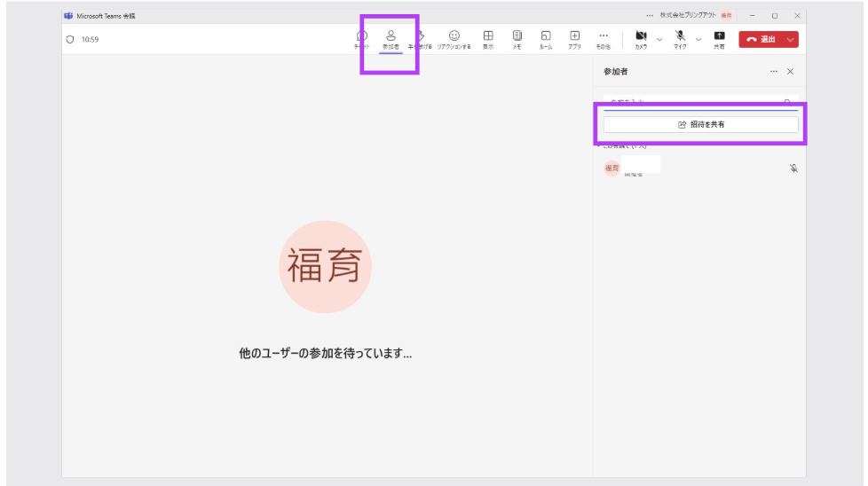Close the 参加者 panel
868x486 pixels.
pyautogui.click(x=791, y=71)
